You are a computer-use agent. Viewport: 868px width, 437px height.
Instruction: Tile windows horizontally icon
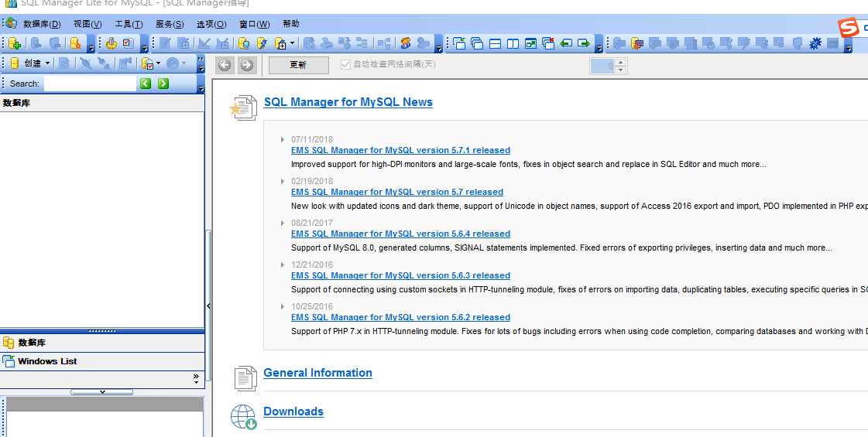[495, 43]
